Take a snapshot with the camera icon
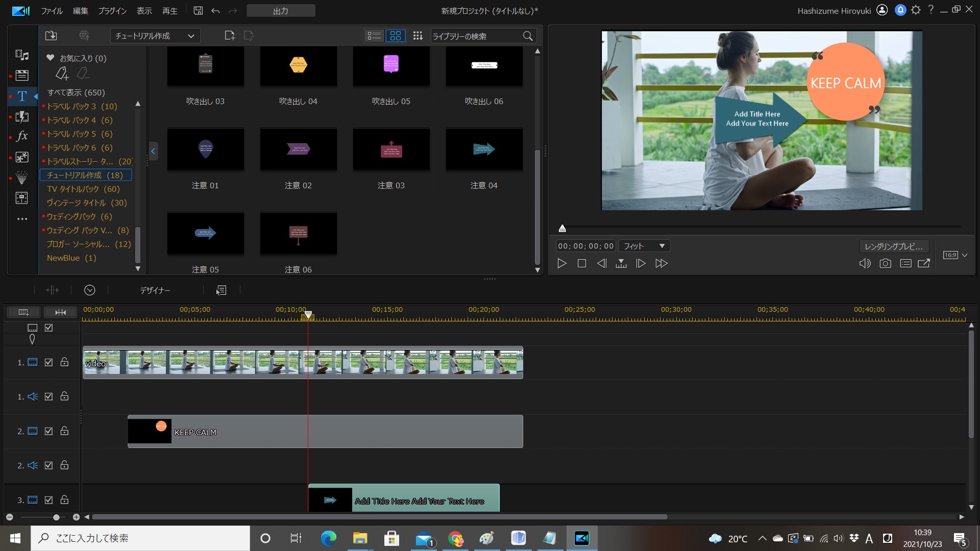 click(x=885, y=264)
